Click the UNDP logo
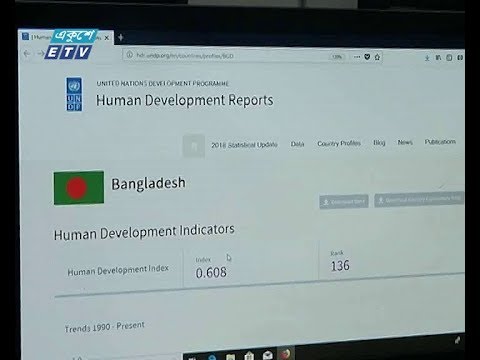This screenshot has height=360, width=480. 74,94
